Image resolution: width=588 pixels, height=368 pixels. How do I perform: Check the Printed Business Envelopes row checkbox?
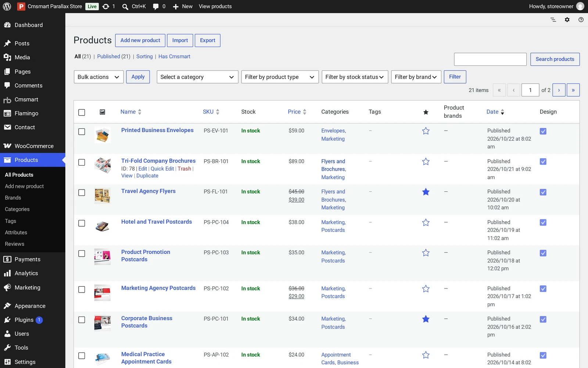[x=82, y=131]
